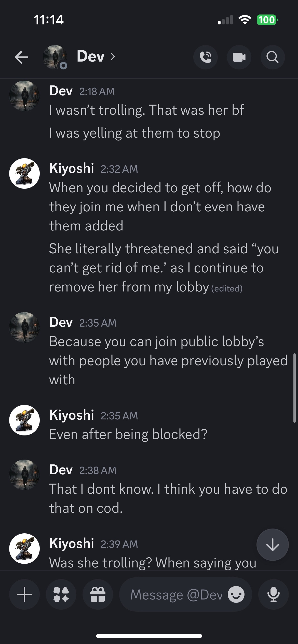Click the chat scrollbar handle

[294, 388]
